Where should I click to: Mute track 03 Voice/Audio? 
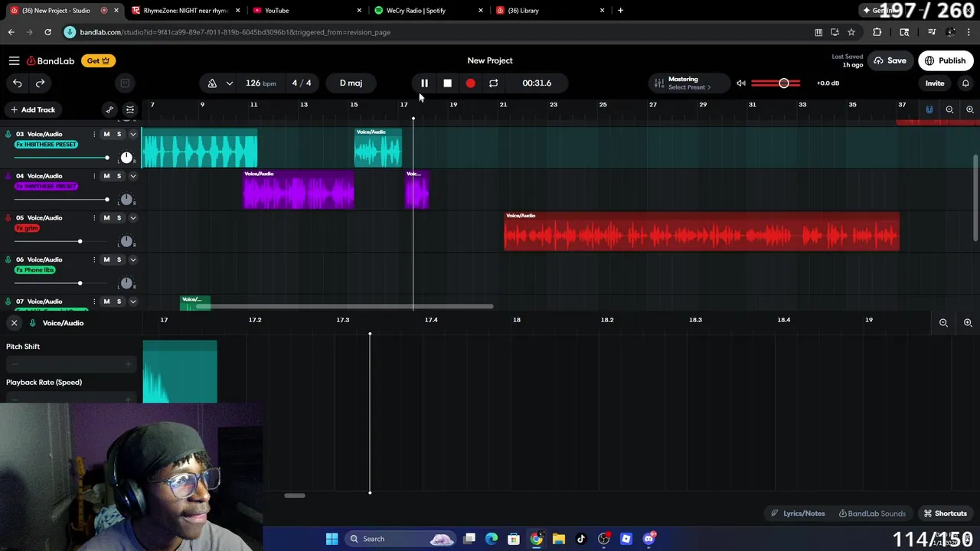[106, 134]
